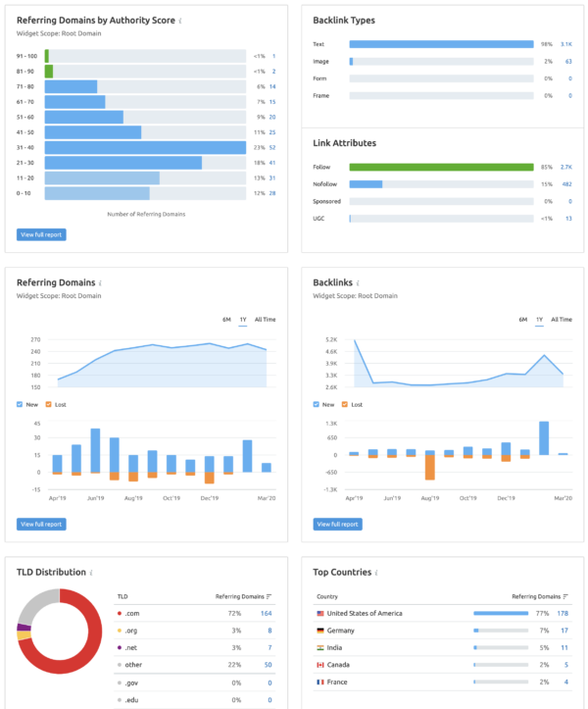The height and width of the screenshot is (709, 588).
Task: Click 178 referring domains for United States
Action: (563, 614)
